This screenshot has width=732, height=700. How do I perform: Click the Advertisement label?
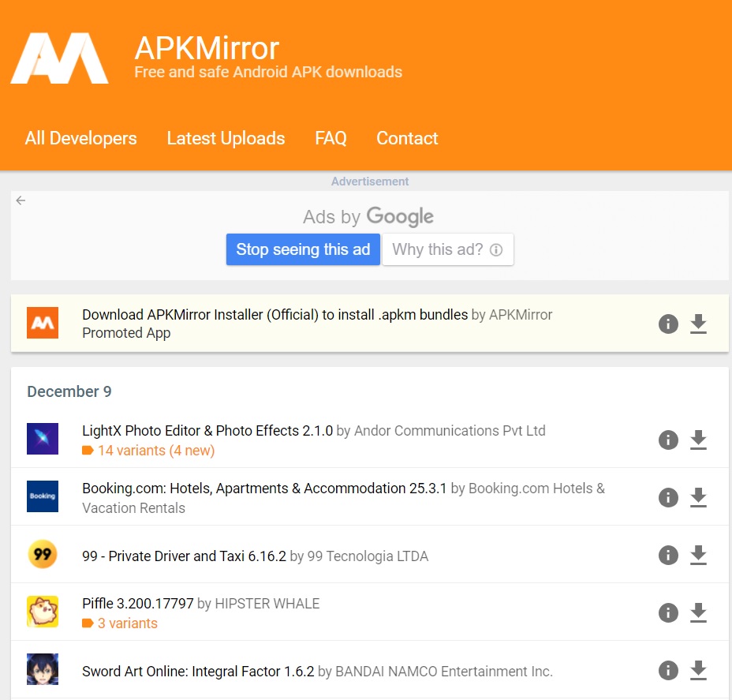click(370, 182)
